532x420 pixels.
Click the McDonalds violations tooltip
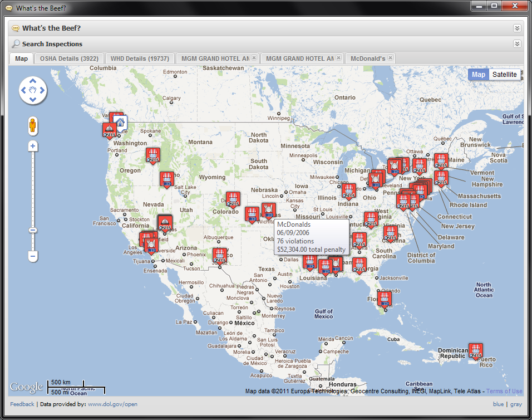pos(312,237)
